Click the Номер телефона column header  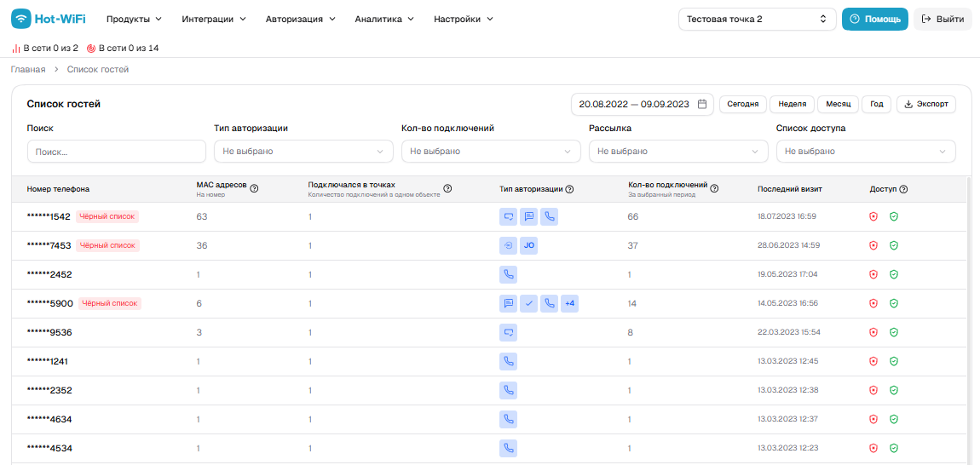point(58,189)
